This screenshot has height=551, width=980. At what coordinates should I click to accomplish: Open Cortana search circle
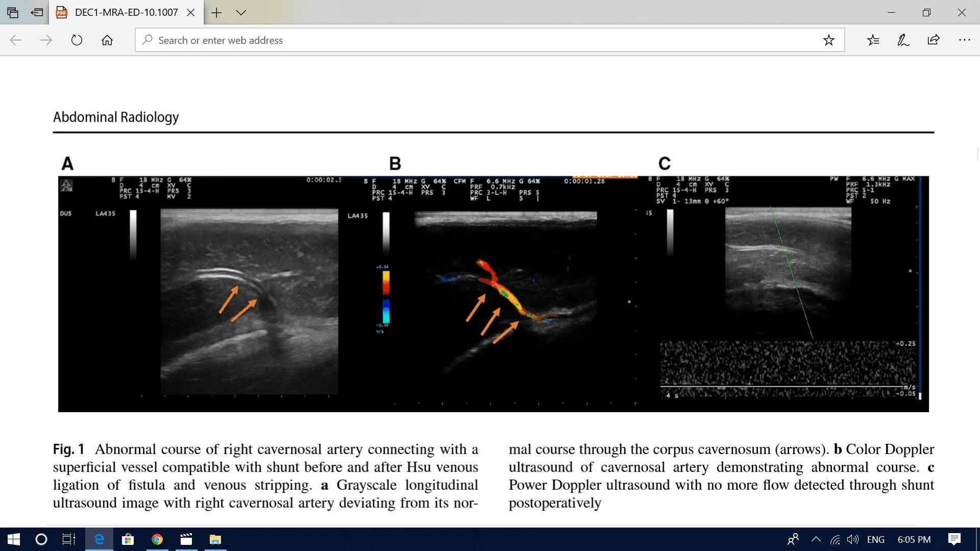[41, 539]
